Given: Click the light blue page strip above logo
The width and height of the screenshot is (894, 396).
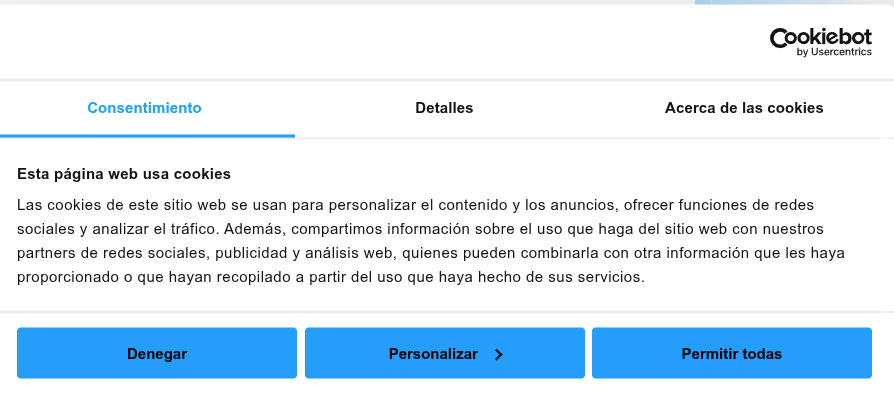Looking at the screenshot, I should (x=794, y=2).
